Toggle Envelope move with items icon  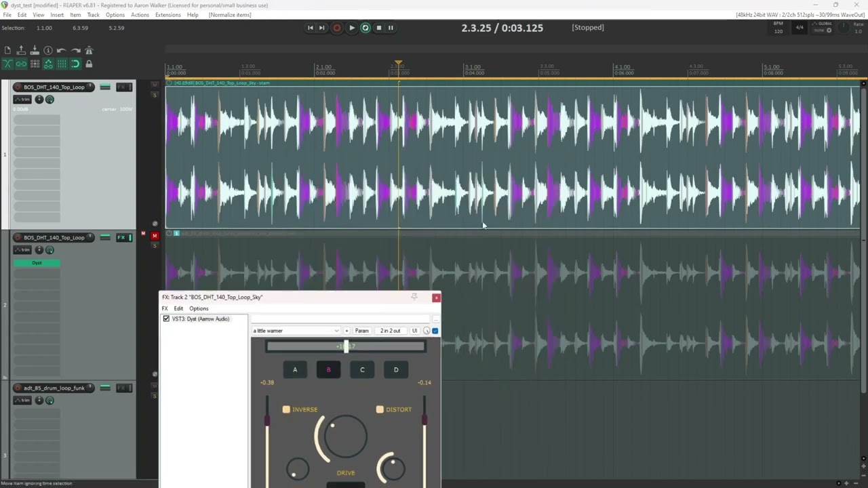[x=48, y=64]
